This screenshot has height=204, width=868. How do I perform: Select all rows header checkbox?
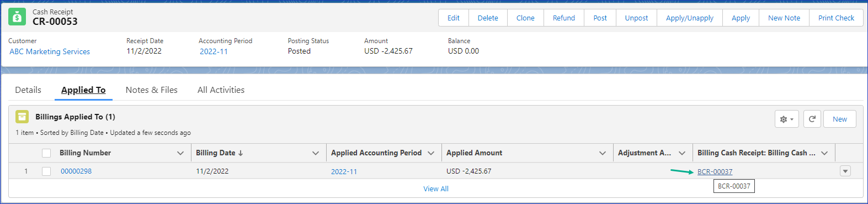(x=46, y=153)
